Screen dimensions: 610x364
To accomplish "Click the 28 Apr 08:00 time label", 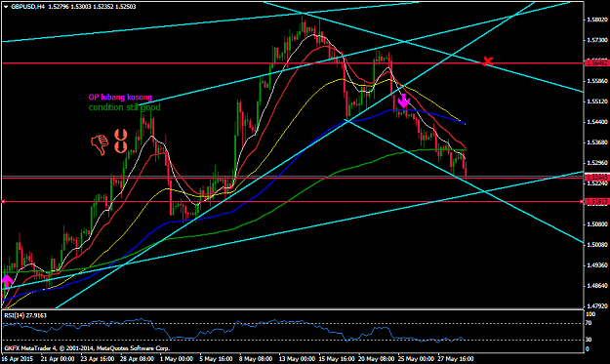I will point(137,358).
